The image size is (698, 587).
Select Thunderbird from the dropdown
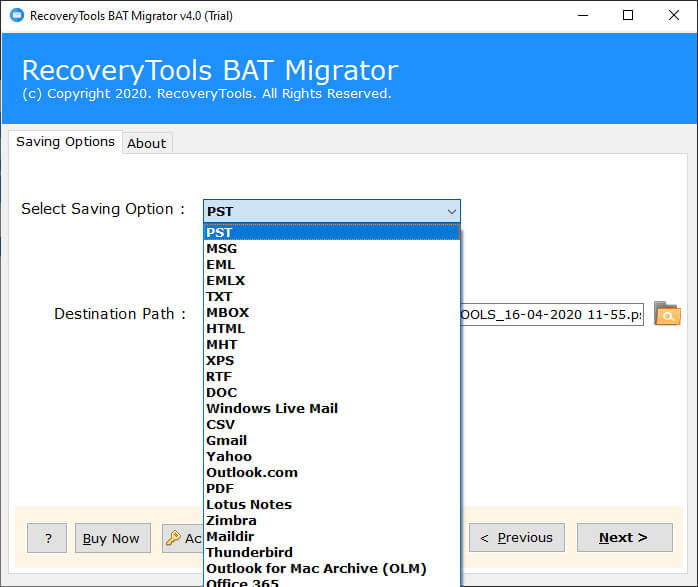(332, 553)
